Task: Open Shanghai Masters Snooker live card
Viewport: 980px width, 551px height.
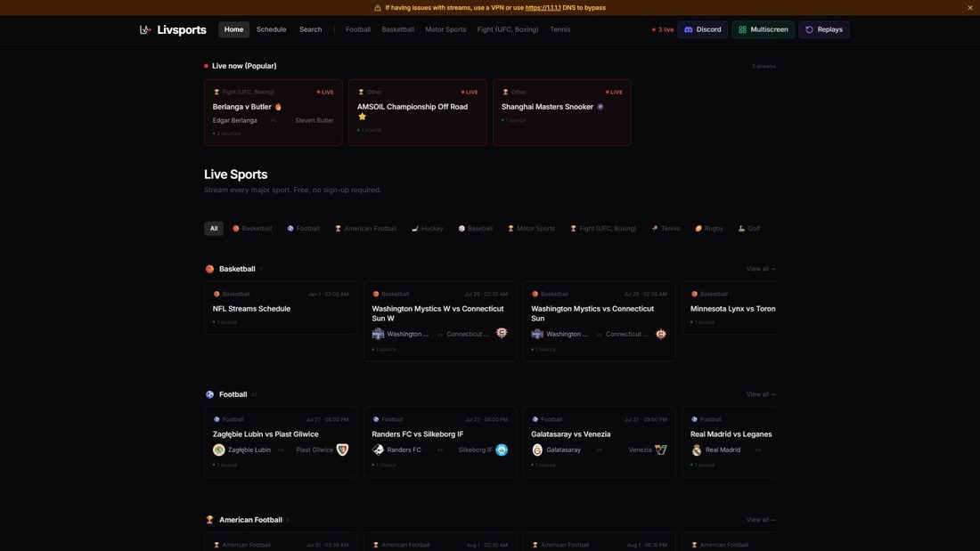Action: pyautogui.click(x=562, y=112)
